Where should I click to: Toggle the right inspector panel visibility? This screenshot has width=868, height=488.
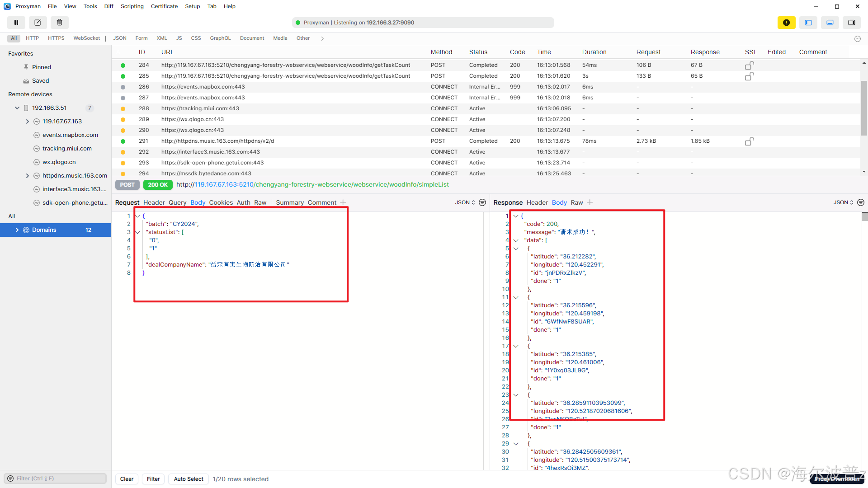click(x=852, y=22)
